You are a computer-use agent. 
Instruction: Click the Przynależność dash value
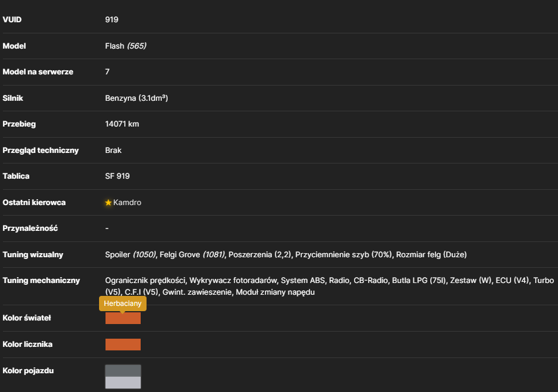(x=107, y=229)
